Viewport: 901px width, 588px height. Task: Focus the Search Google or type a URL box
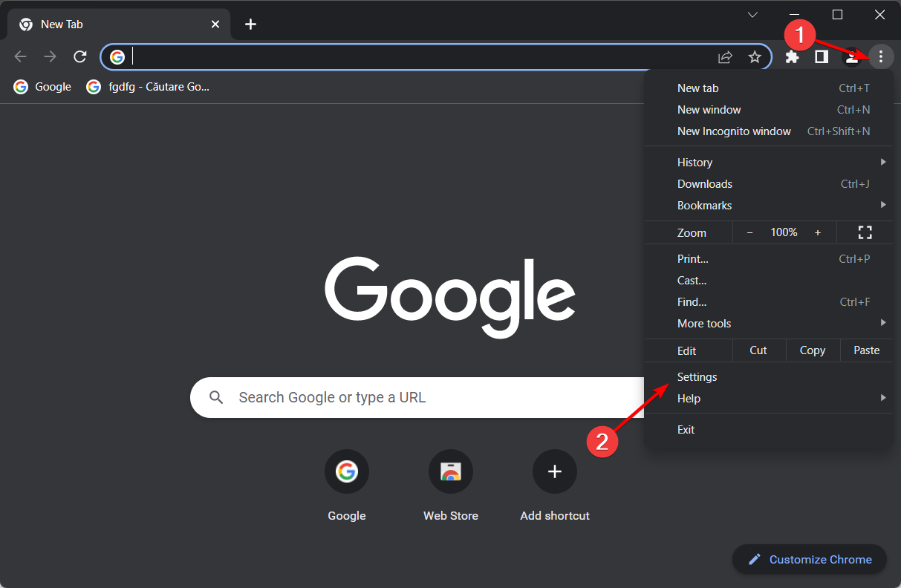pos(417,397)
